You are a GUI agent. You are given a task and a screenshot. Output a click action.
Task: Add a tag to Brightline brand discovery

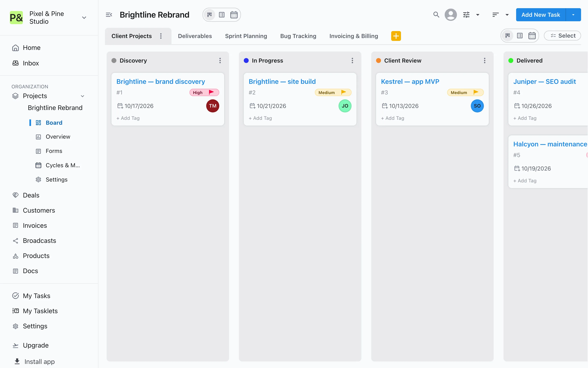(128, 118)
